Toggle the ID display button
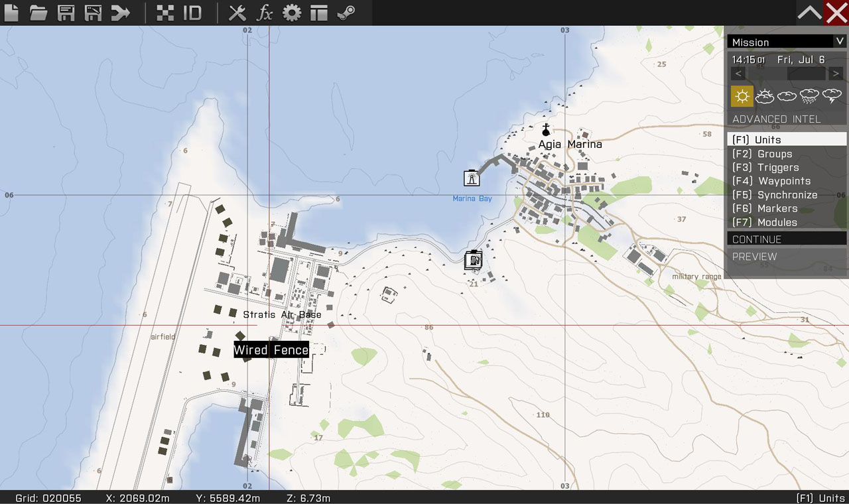Viewport: 849px width, 504px height. point(192,13)
